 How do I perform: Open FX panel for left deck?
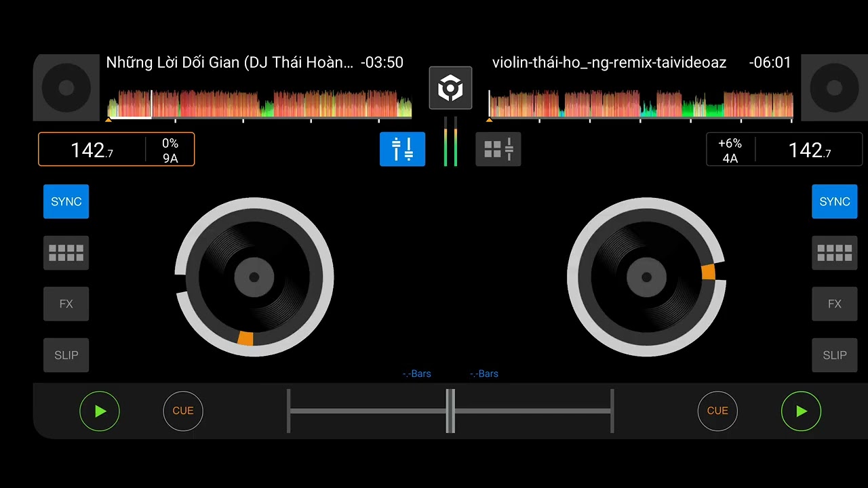66,304
